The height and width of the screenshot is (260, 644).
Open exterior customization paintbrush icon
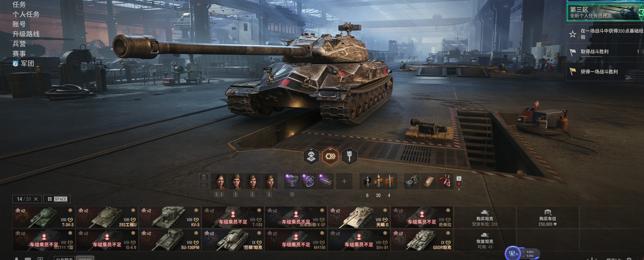pos(349,156)
